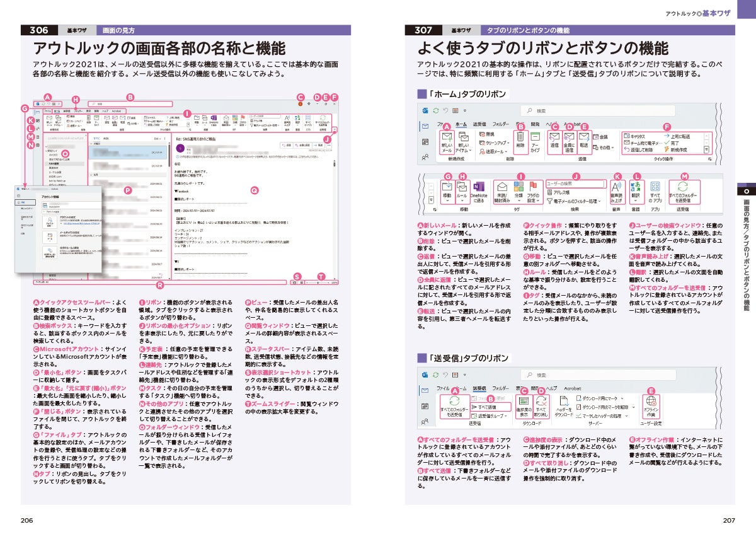Open the Acrobat tab in the 送受信 ribbon figure
The width and height of the screenshot is (756, 534).
(573, 388)
